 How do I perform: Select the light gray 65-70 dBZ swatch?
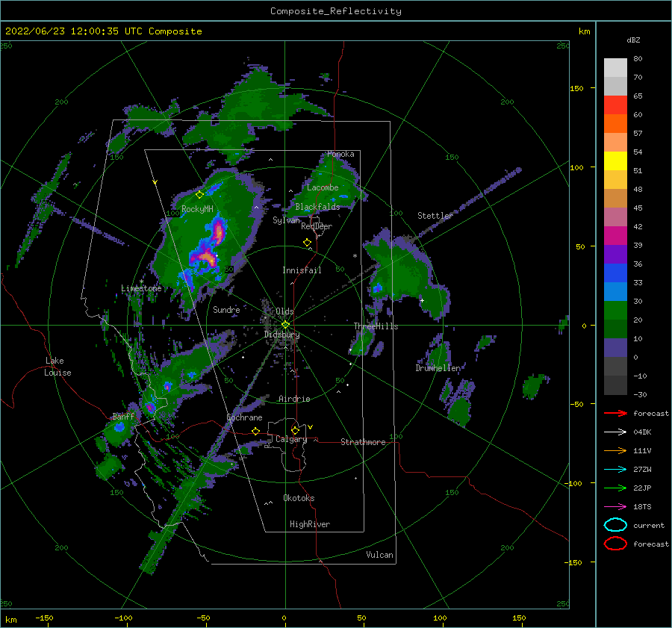point(615,86)
